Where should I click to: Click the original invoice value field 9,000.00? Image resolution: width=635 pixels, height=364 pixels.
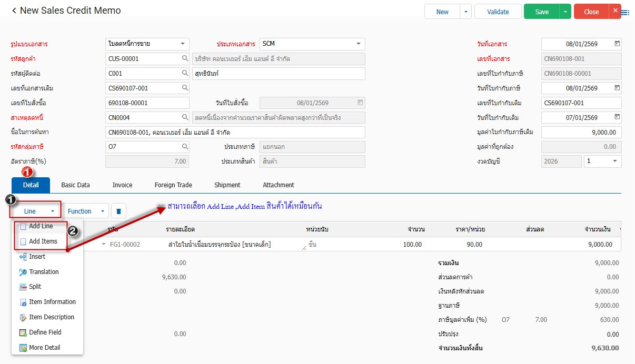point(581,132)
